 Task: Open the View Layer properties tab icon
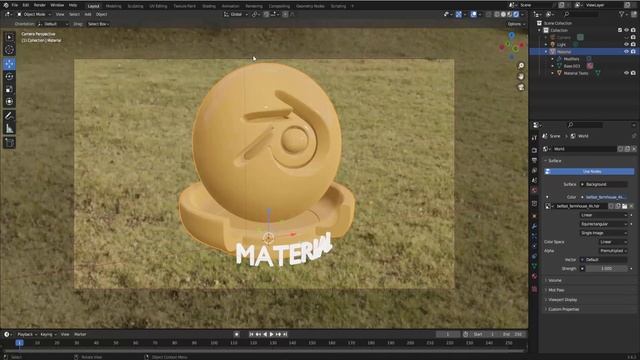(x=534, y=170)
